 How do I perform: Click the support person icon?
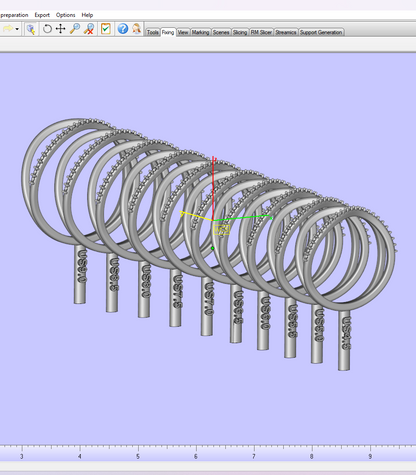tap(136, 29)
